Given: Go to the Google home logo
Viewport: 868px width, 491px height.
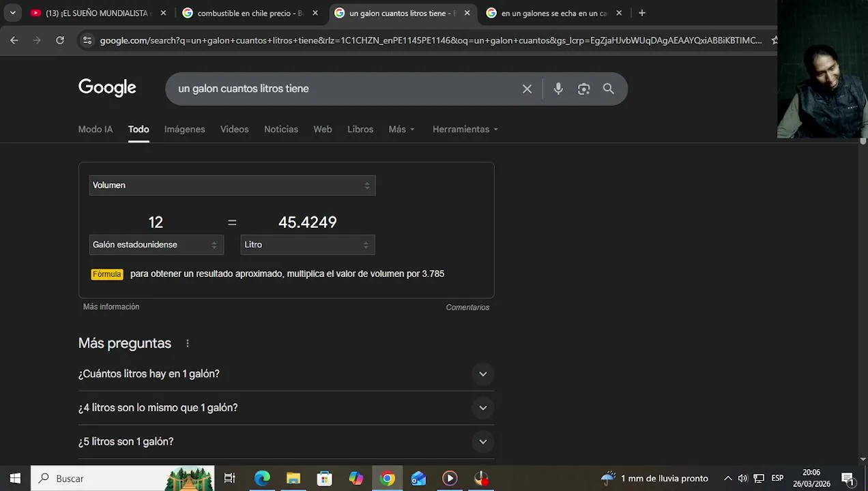Looking at the screenshot, I should [x=107, y=88].
